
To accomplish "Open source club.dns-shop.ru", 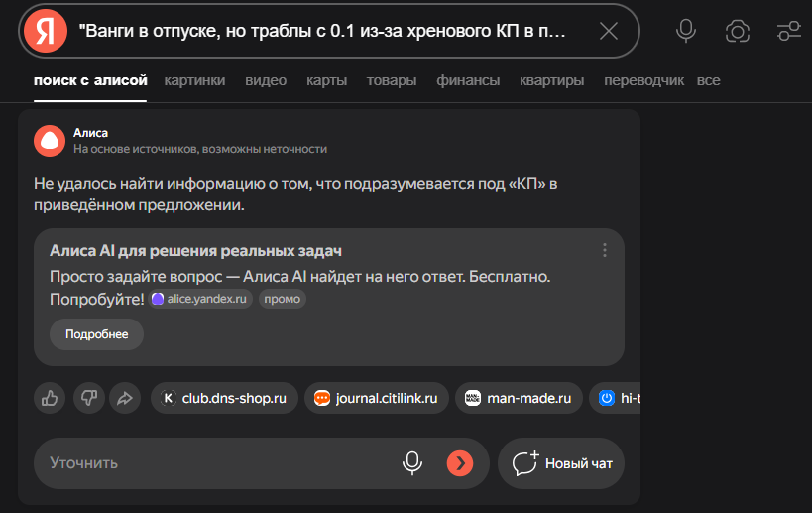I will (x=224, y=398).
